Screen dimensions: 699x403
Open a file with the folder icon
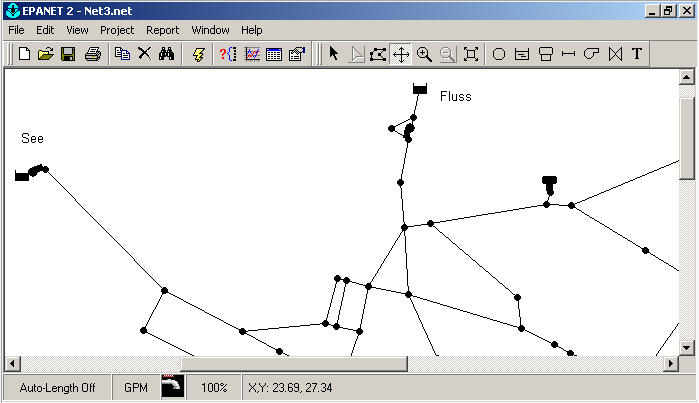click(x=45, y=54)
